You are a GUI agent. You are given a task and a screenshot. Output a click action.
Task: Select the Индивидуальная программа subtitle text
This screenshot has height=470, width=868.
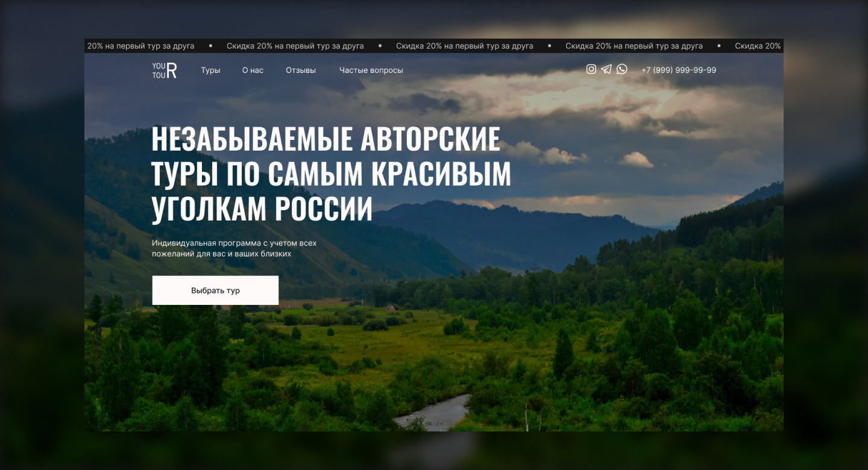(x=234, y=249)
